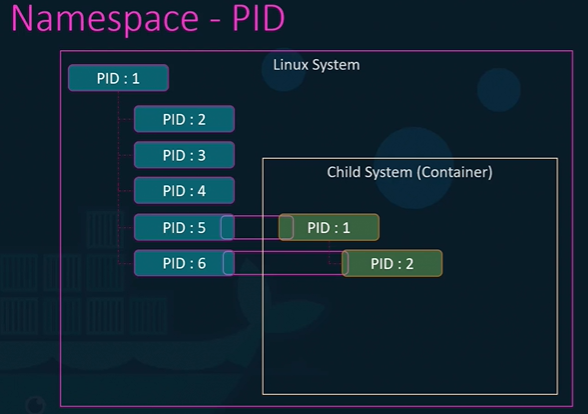Click the small translucent circle near the top right

point(499,90)
